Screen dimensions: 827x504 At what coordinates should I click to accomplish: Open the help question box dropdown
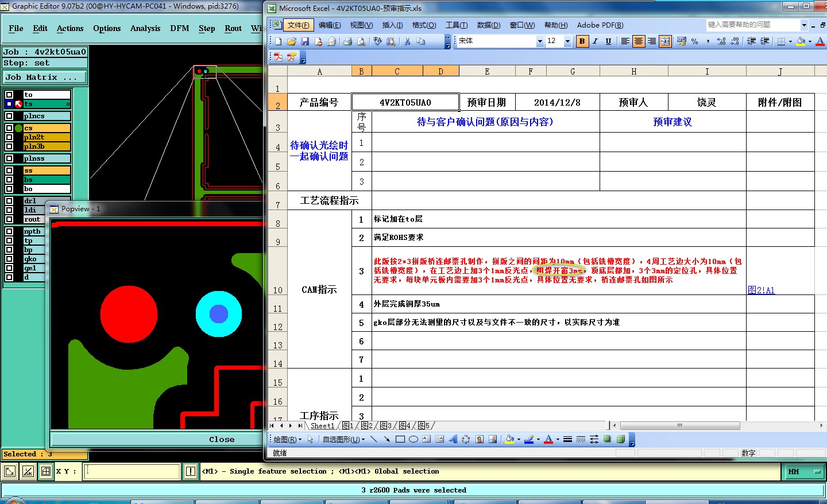[x=804, y=25]
